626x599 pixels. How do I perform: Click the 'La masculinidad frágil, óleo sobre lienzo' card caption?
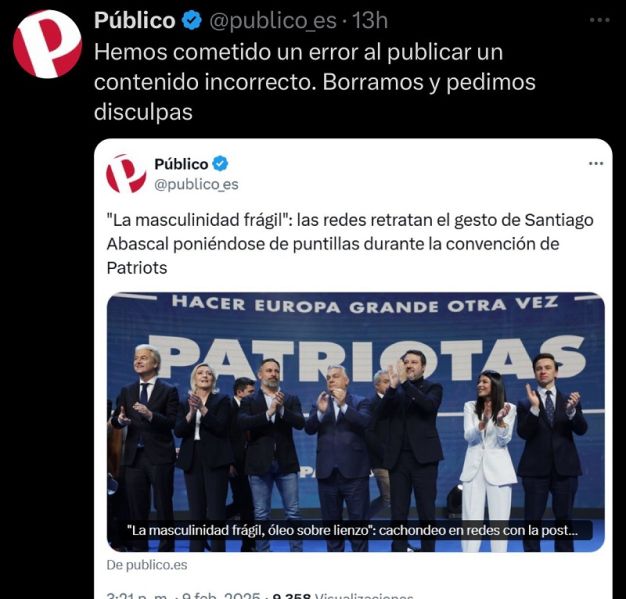(x=352, y=530)
